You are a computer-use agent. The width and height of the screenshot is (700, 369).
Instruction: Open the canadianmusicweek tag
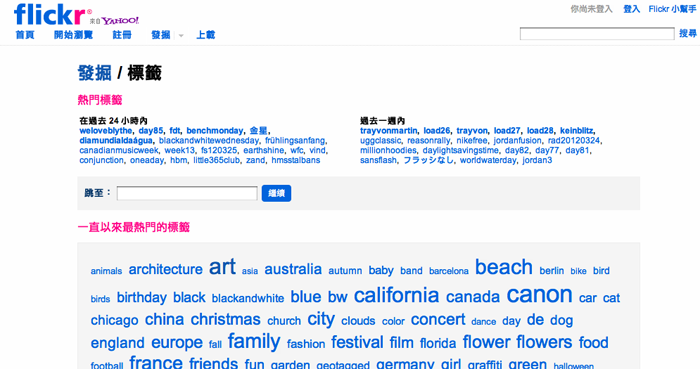pyautogui.click(x=119, y=150)
